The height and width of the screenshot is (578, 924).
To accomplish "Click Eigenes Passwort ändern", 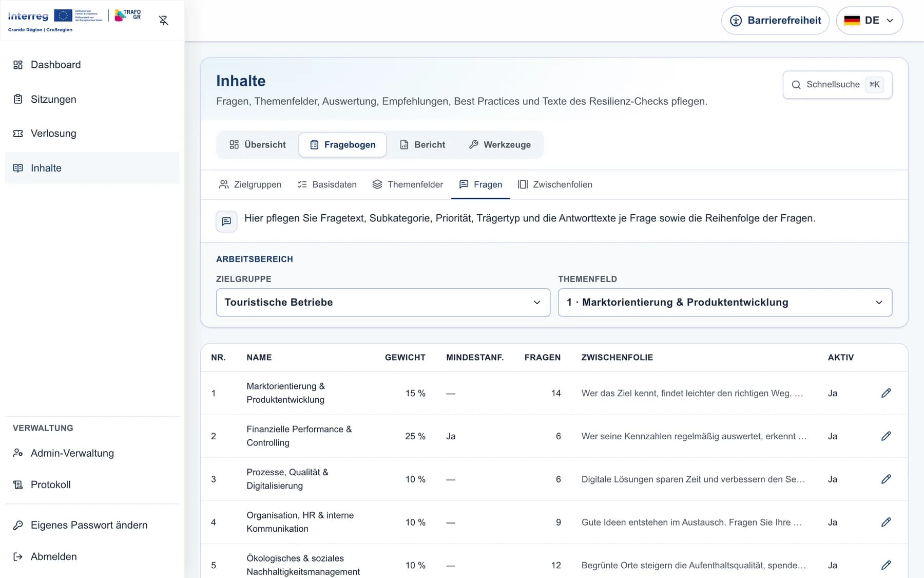I will (x=92, y=525).
